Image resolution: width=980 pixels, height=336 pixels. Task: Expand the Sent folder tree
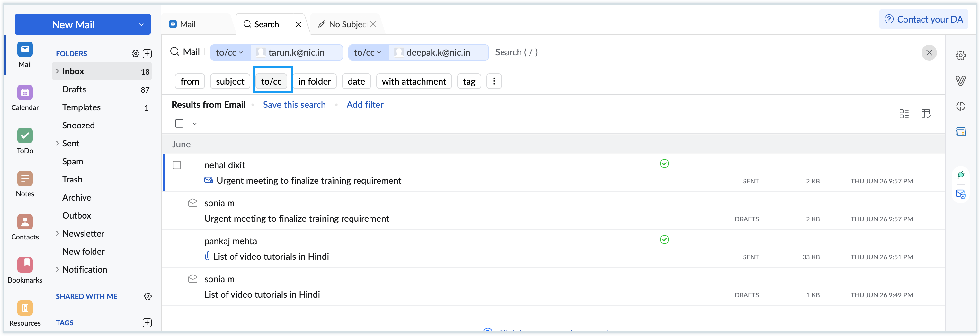click(58, 143)
